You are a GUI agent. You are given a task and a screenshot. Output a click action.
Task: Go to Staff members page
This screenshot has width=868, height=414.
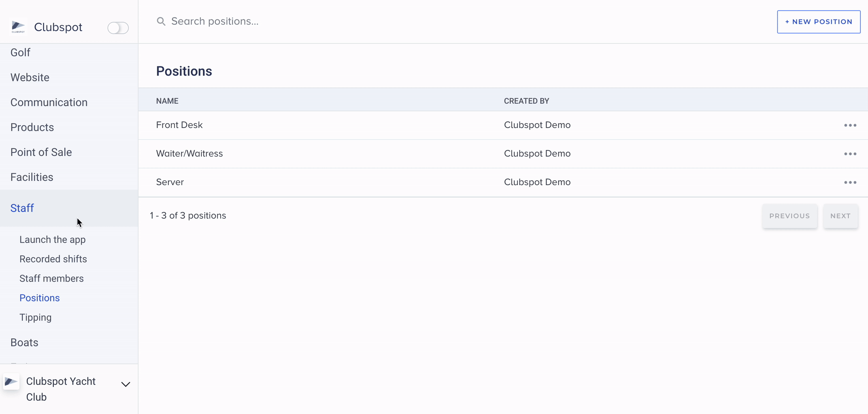(x=51, y=279)
